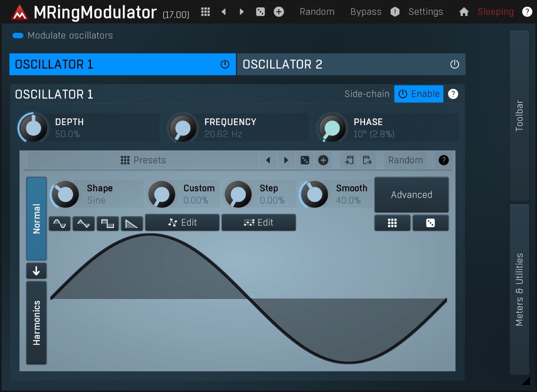Image resolution: width=537 pixels, height=392 pixels.
Task: Click the exclamation warning icon
Action: tap(395, 12)
